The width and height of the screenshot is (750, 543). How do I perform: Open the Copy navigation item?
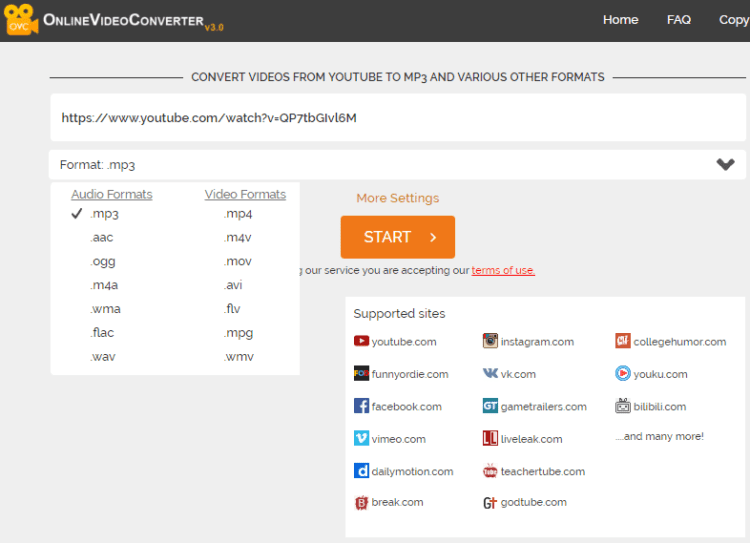(x=734, y=20)
